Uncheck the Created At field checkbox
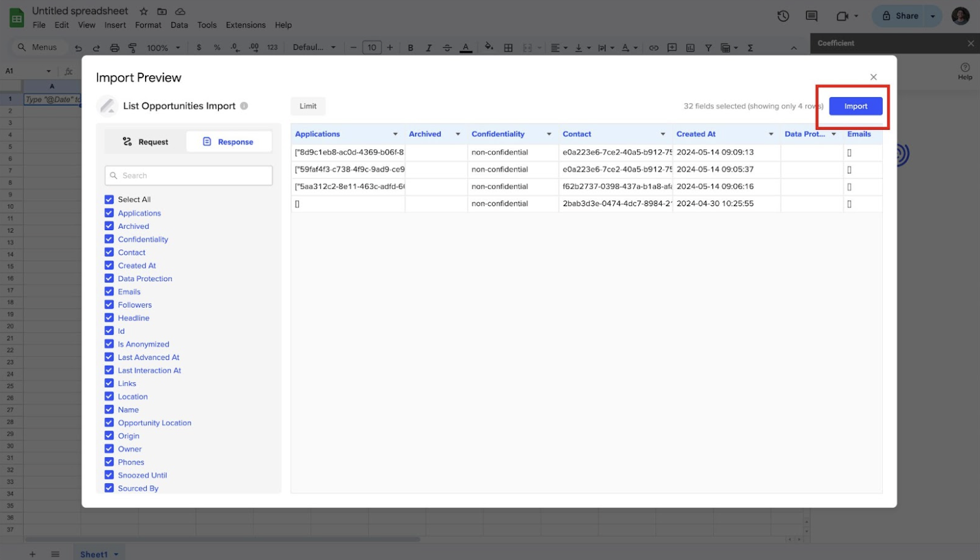Screen dimensions: 980x560 (x=109, y=265)
